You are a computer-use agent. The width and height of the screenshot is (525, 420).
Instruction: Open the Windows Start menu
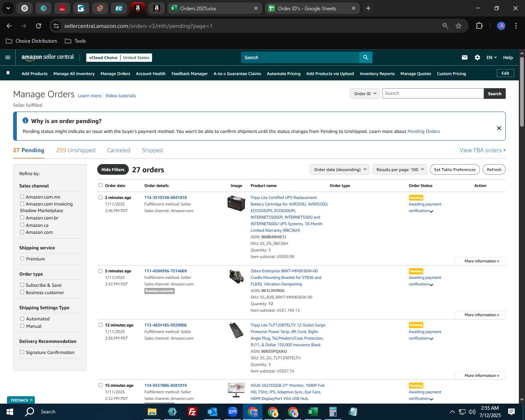pos(10,412)
